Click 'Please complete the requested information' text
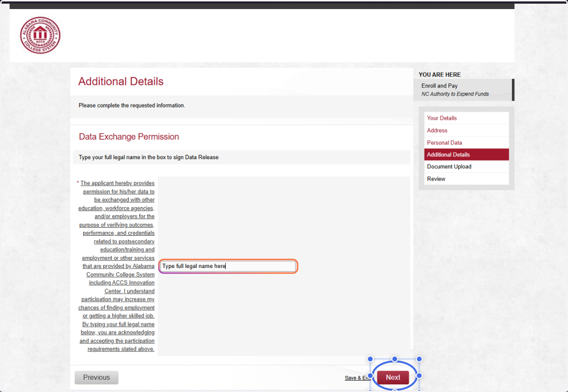The height and width of the screenshot is (392, 568). (132, 106)
